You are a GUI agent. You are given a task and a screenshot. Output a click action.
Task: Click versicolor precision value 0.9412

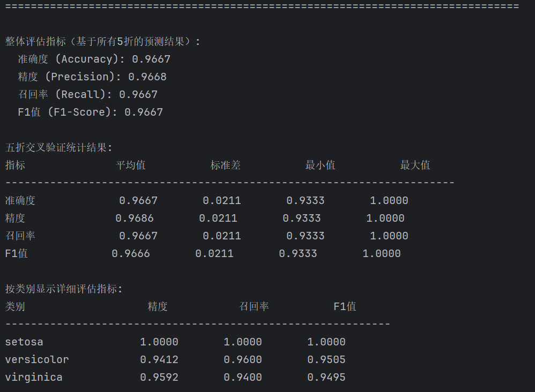159,360
